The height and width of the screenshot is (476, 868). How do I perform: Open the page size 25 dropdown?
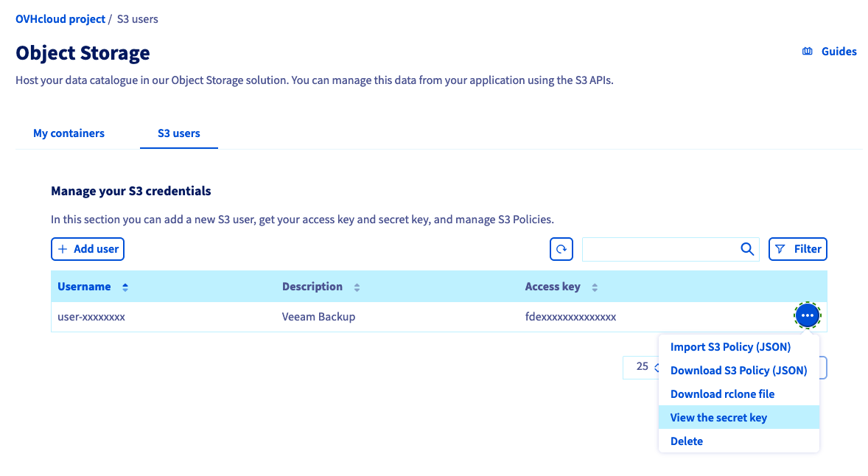click(x=643, y=367)
